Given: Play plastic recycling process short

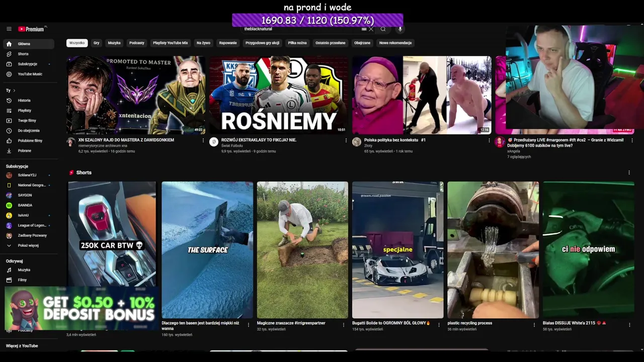Looking at the screenshot, I should click(x=493, y=250).
